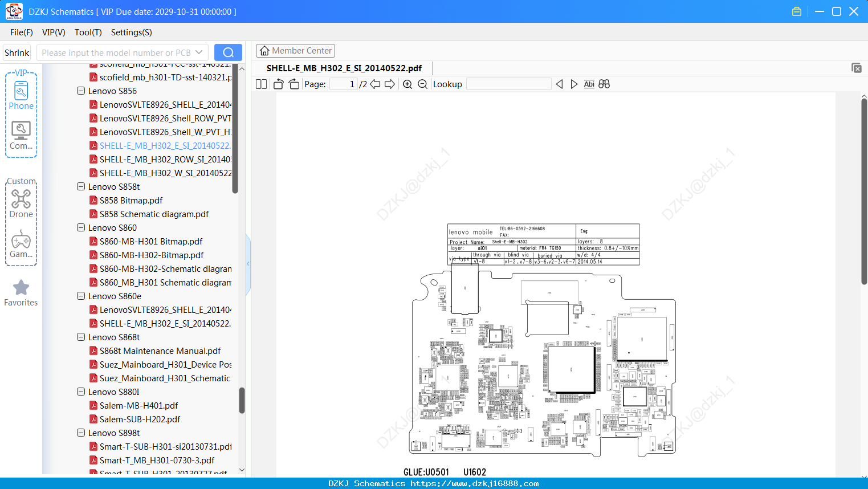This screenshot has height=489, width=868.
Task: Open S858 Schematic diagram.pdf
Action: click(x=154, y=214)
